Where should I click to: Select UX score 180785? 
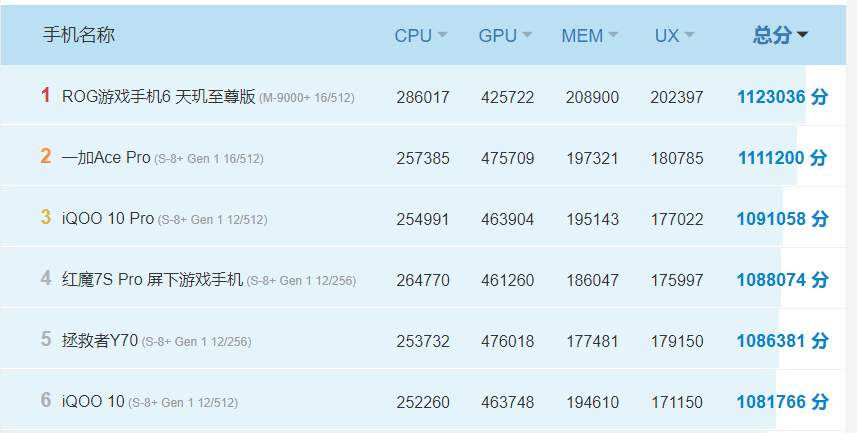677,159
